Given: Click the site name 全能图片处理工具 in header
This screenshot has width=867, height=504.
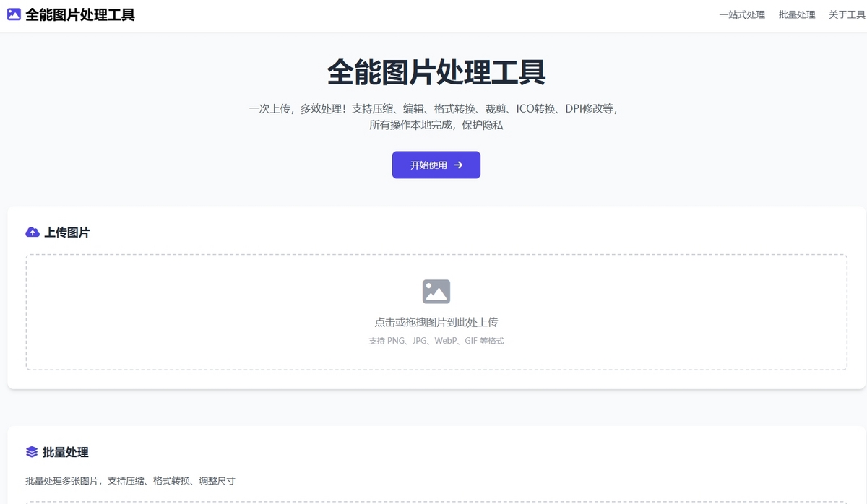Looking at the screenshot, I should [x=79, y=14].
